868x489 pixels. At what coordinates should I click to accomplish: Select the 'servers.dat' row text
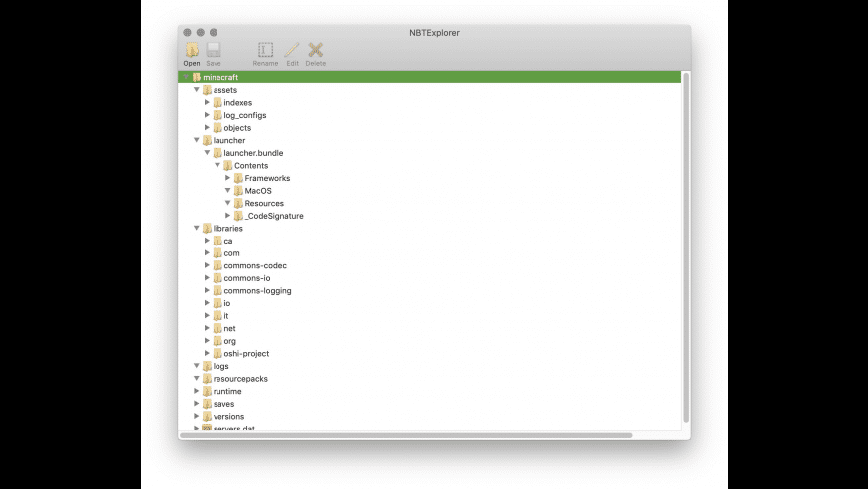[x=234, y=429]
